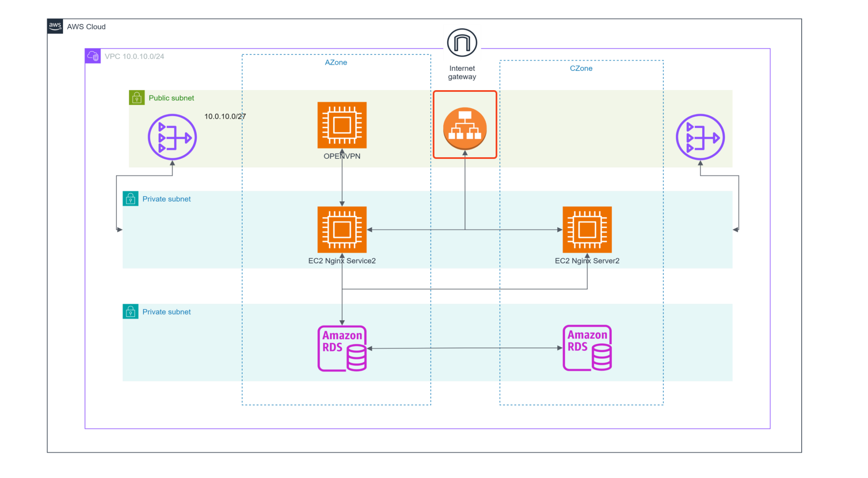This screenshot has height=478, width=868.
Task: Click the Public subnet label text
Action: tap(171, 98)
